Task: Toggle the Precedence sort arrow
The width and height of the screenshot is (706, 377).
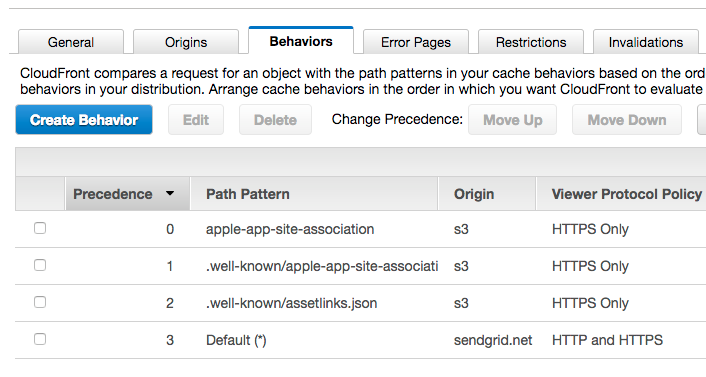Action: pos(170,194)
